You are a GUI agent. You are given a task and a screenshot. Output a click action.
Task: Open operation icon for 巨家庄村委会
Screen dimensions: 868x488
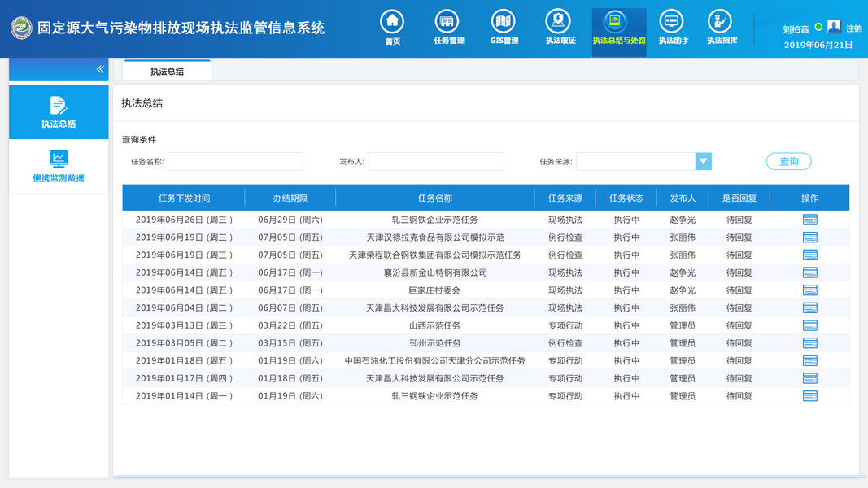pyautogui.click(x=810, y=290)
